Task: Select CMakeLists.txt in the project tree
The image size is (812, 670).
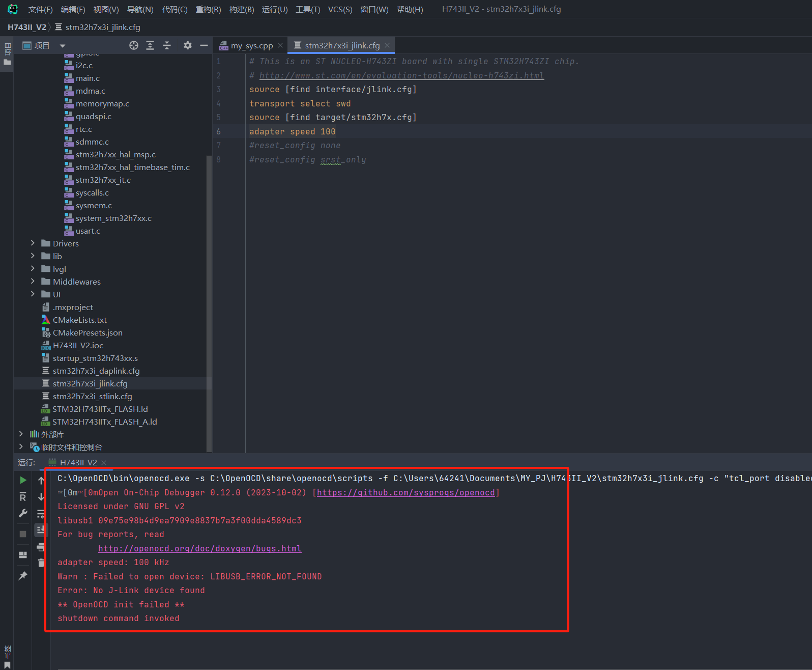Action: 80,320
